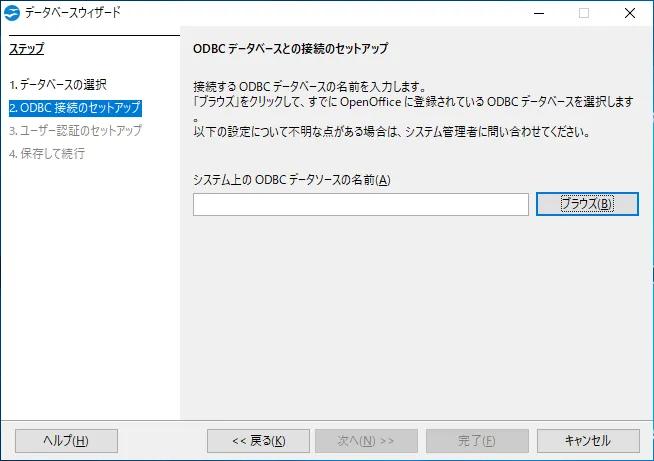Viewport: 654px width, 461px height.
Task: Select step 2 ODBC 接続のセットアップ
Action: point(74,108)
